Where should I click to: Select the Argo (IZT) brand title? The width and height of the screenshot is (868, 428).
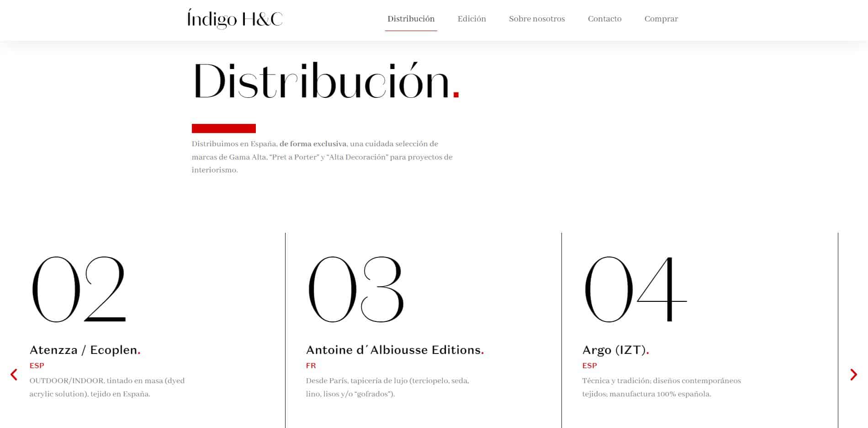pyautogui.click(x=615, y=350)
